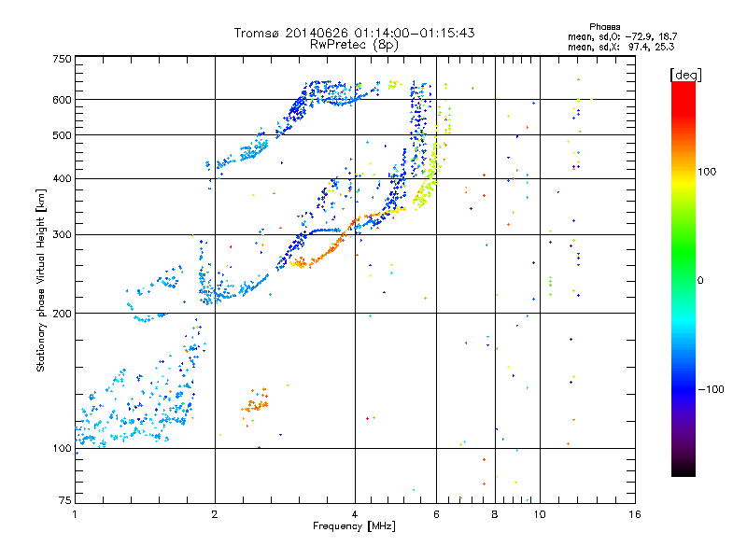
Task: Click the 'Stationary phase Virtual Height [km]' axis label
Action: tap(40, 280)
